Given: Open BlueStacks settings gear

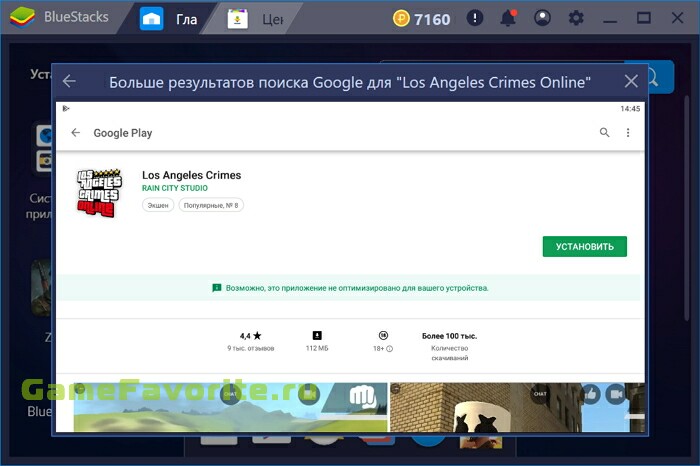Looking at the screenshot, I should (576, 18).
